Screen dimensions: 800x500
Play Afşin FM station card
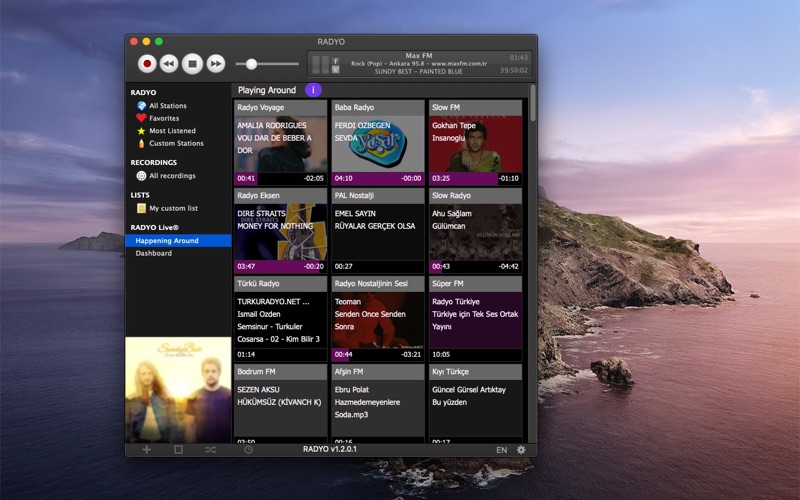click(378, 403)
